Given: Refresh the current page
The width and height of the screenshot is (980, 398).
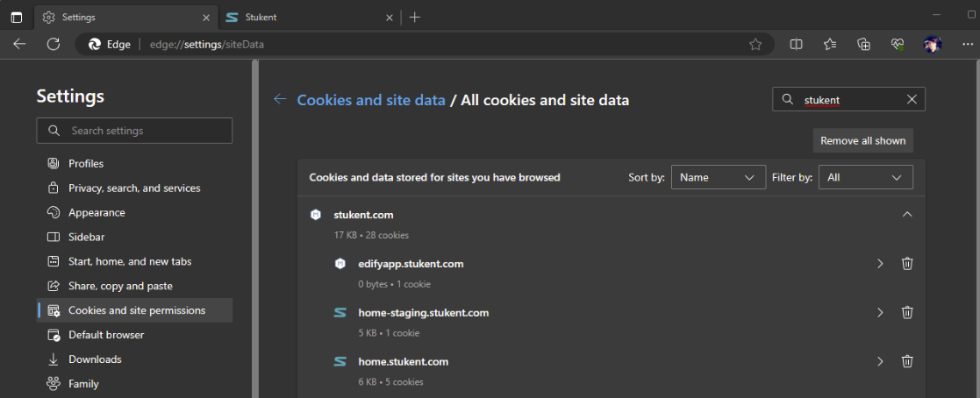Looking at the screenshot, I should pyautogui.click(x=54, y=45).
